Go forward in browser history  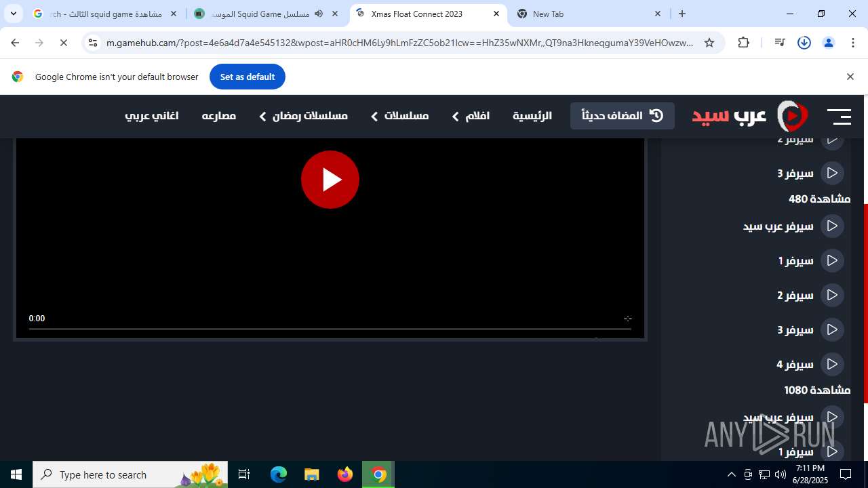tap(39, 43)
